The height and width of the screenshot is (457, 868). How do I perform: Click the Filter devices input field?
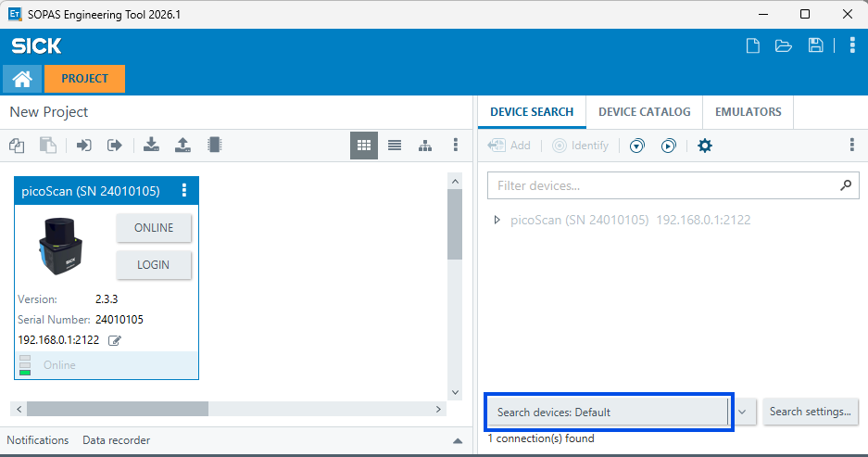point(673,185)
